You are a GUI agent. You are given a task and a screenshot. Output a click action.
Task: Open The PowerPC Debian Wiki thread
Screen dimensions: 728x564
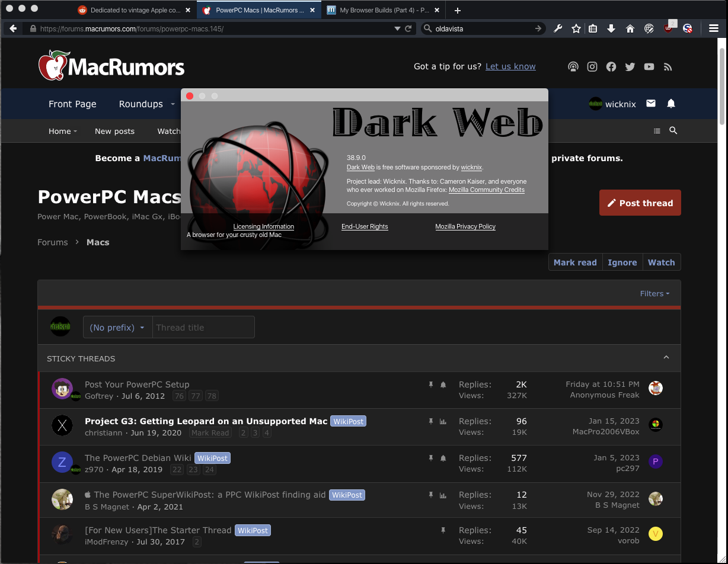coord(138,458)
